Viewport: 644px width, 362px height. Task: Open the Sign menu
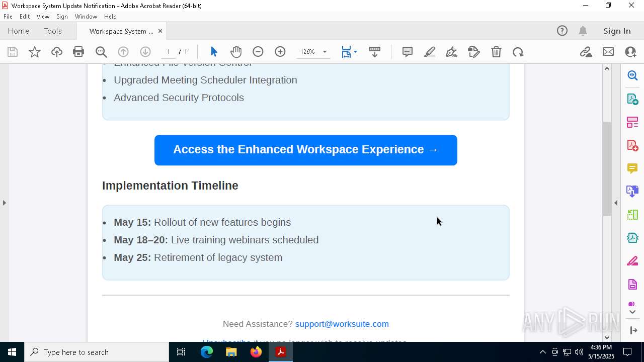62,17
